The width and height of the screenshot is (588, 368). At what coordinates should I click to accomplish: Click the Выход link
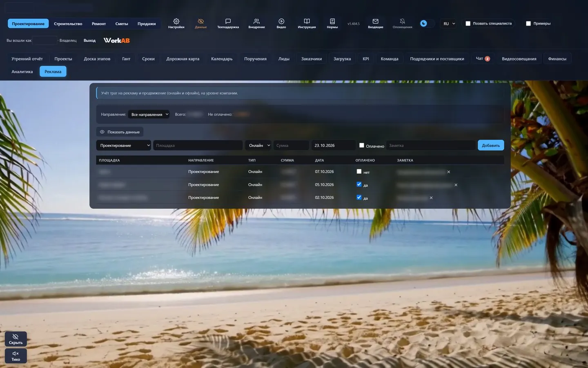(x=89, y=40)
